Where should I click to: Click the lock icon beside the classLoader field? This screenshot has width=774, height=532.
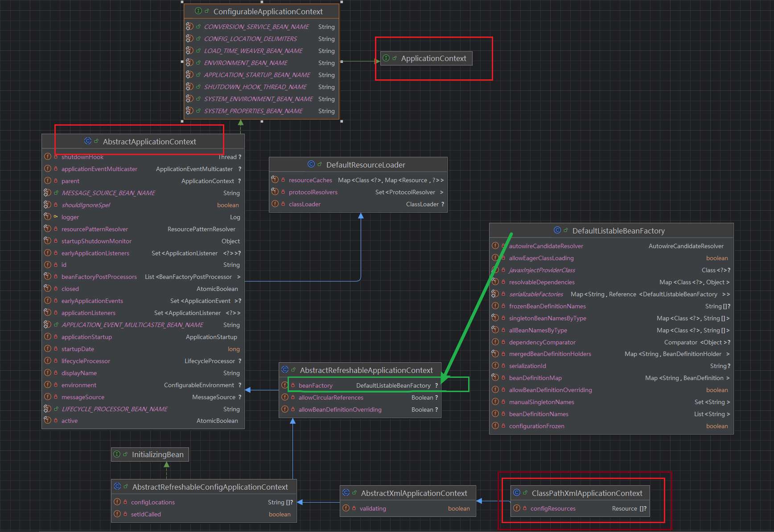(283, 204)
